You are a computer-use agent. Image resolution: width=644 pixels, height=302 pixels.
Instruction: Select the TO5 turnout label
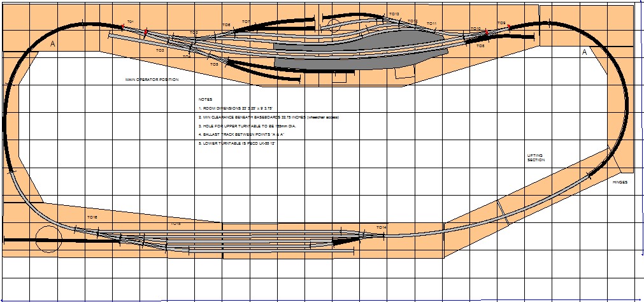(214, 64)
